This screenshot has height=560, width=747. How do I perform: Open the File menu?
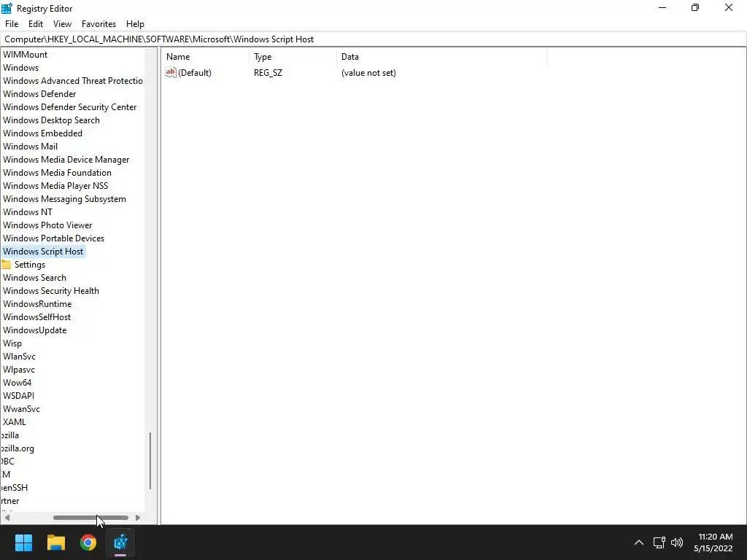[12, 24]
